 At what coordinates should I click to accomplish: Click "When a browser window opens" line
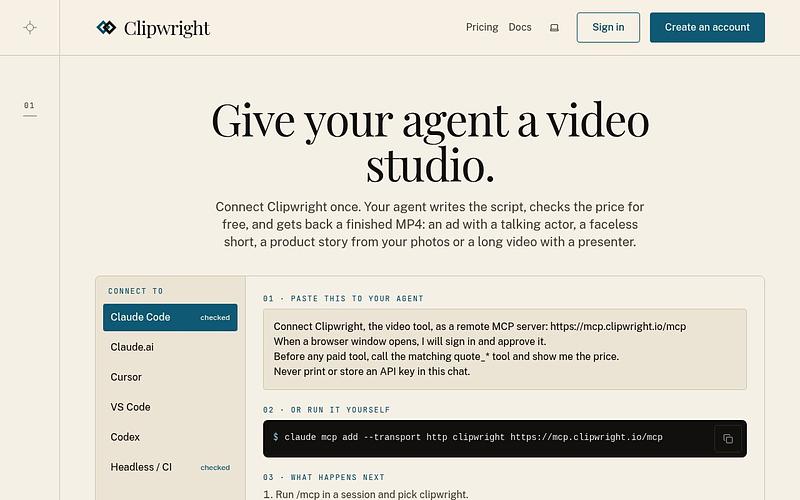pos(410,341)
